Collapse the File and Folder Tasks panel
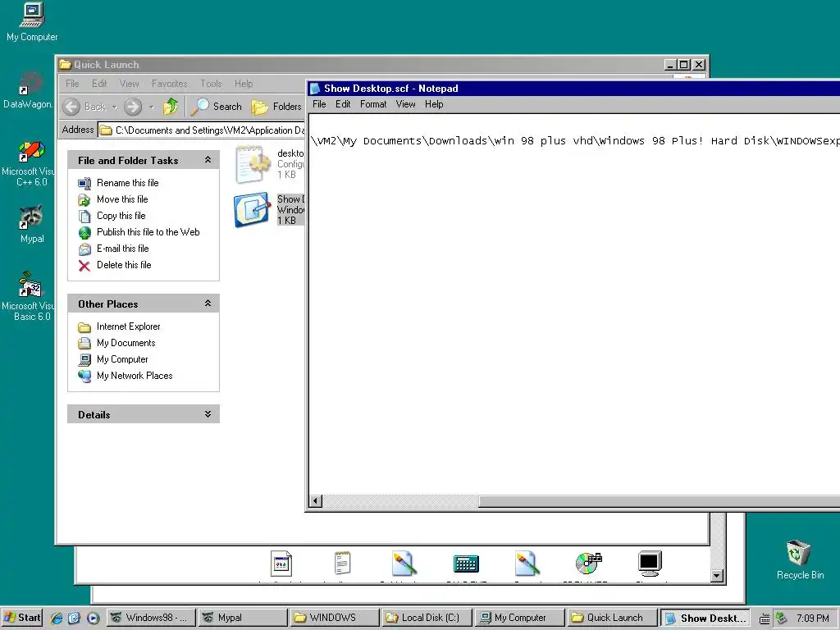 [x=208, y=160]
